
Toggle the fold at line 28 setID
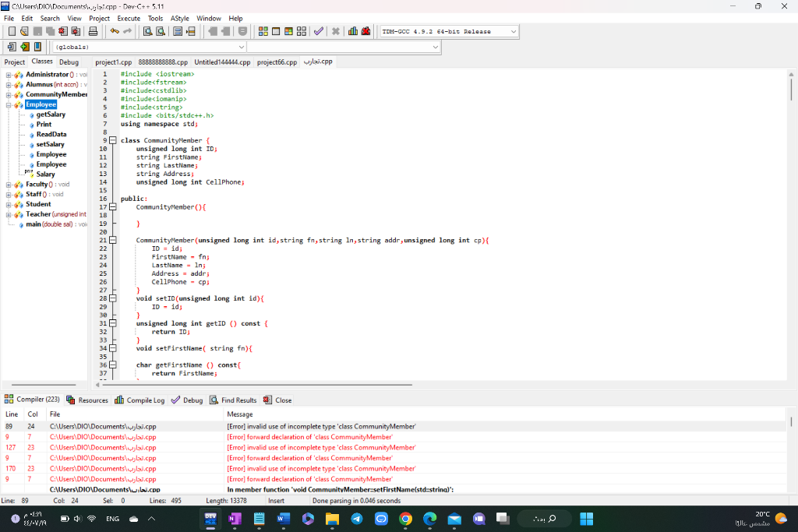click(x=112, y=298)
